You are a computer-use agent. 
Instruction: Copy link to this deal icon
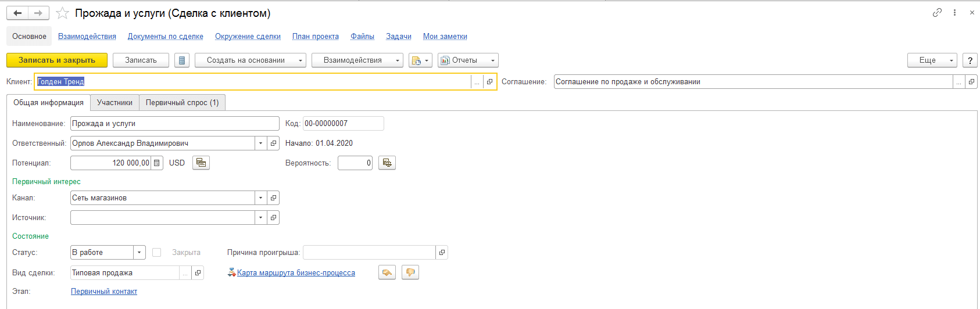(x=937, y=13)
